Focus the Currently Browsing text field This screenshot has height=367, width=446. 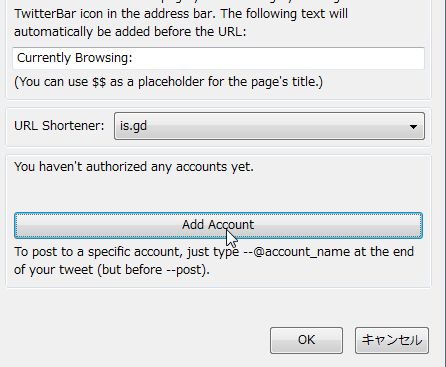[218, 58]
